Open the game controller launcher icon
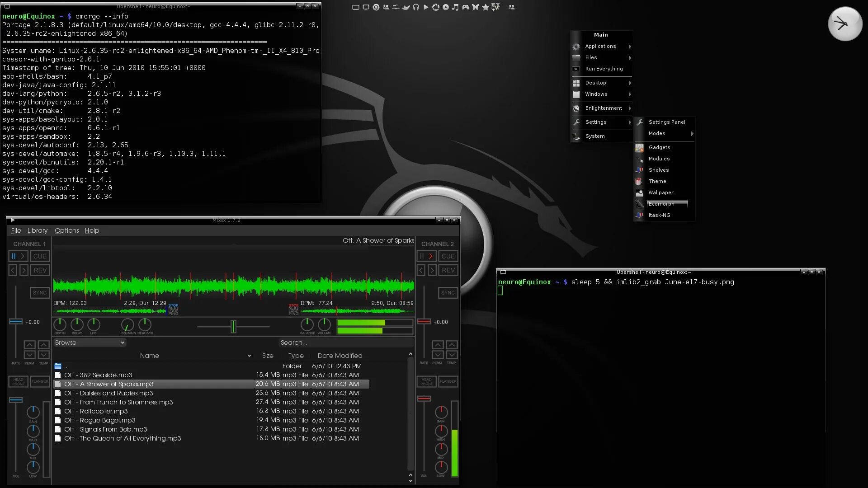 click(x=465, y=7)
